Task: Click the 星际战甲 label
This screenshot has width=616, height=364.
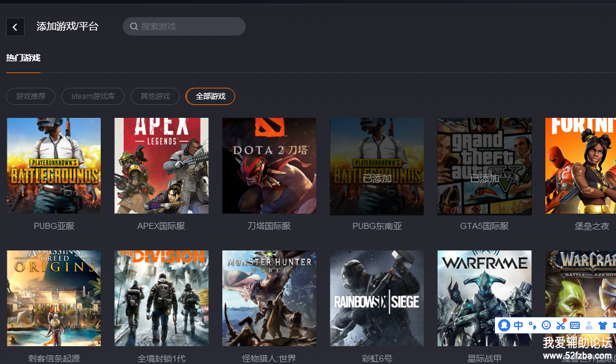Action: click(x=485, y=358)
